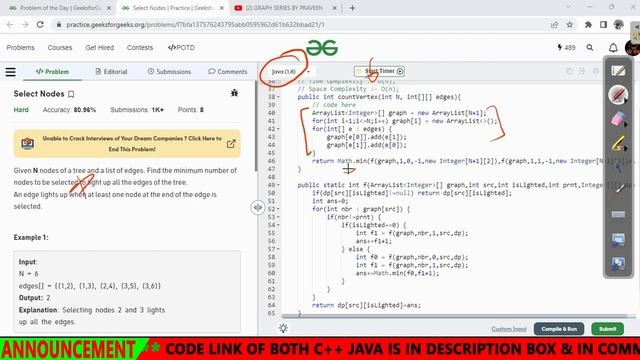
Task: Select the pink eraser annotation tool
Action: click(618, 119)
